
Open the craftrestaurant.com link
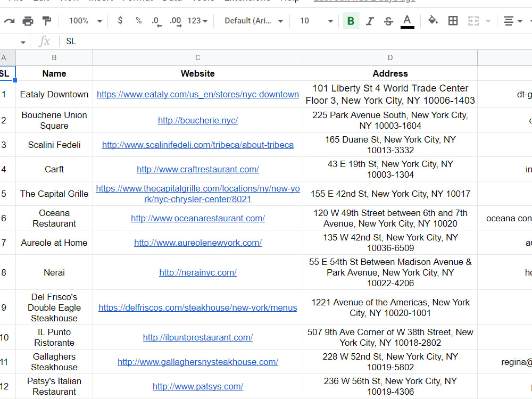[198, 169]
